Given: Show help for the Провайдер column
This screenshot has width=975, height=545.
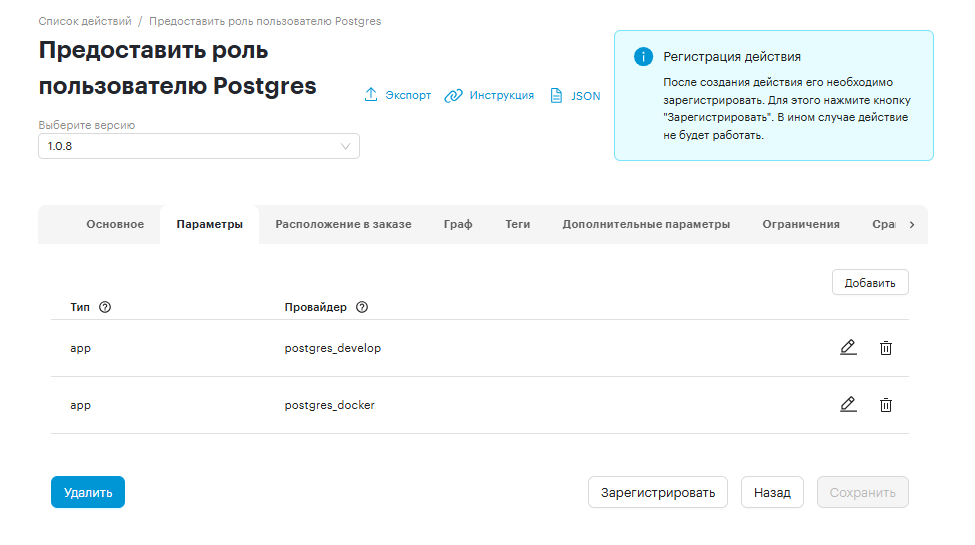Looking at the screenshot, I should coord(362,307).
